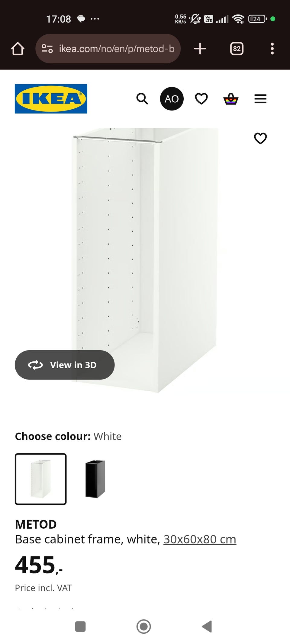Click the white cabinet product image
Screen dimensions: 290x644
pyautogui.click(x=145, y=260)
